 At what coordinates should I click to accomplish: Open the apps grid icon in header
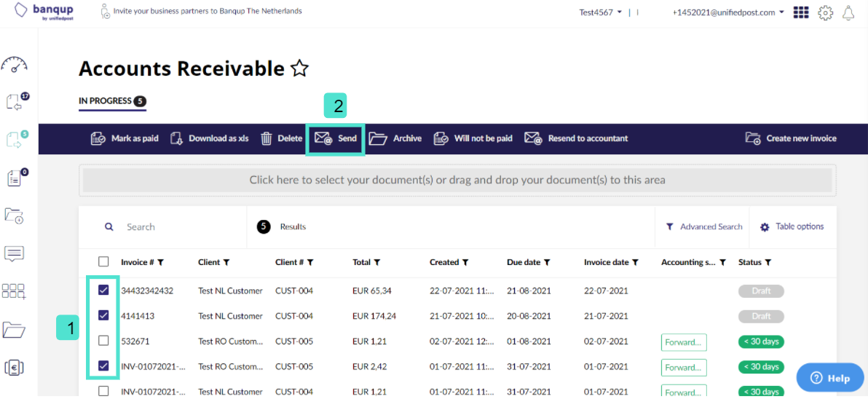tap(801, 12)
